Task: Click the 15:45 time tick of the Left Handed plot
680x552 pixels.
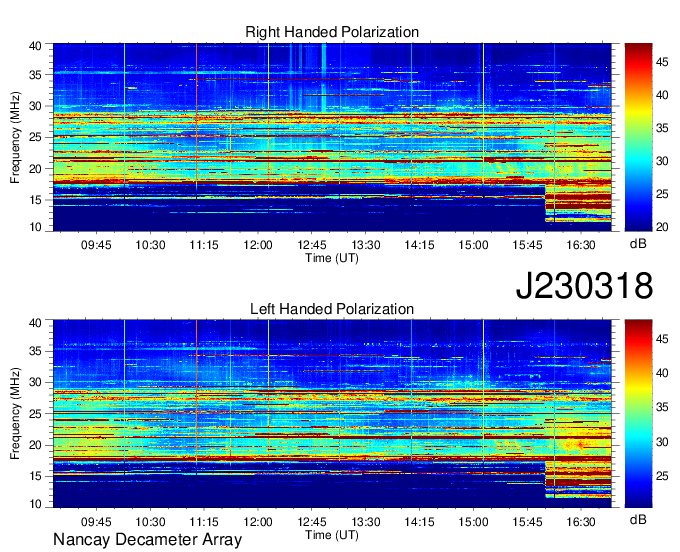Action: coord(527,522)
